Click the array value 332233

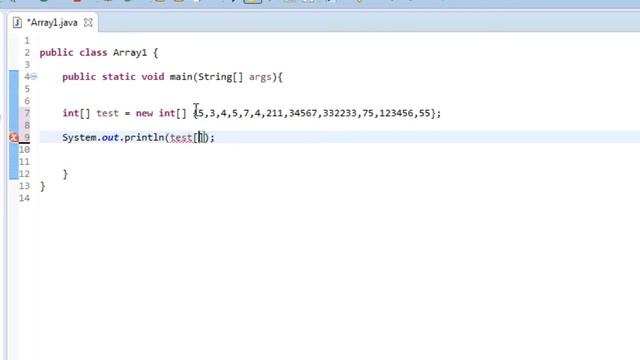[x=340, y=113]
